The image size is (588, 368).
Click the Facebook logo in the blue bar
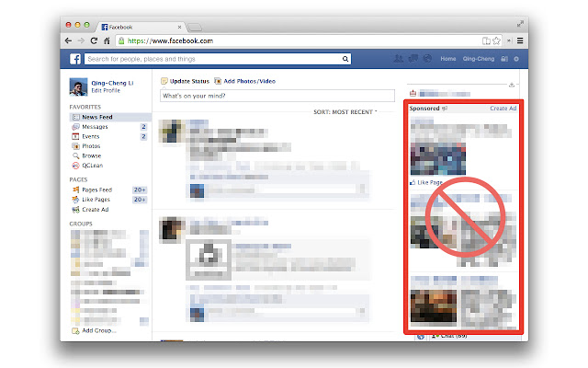click(x=75, y=59)
